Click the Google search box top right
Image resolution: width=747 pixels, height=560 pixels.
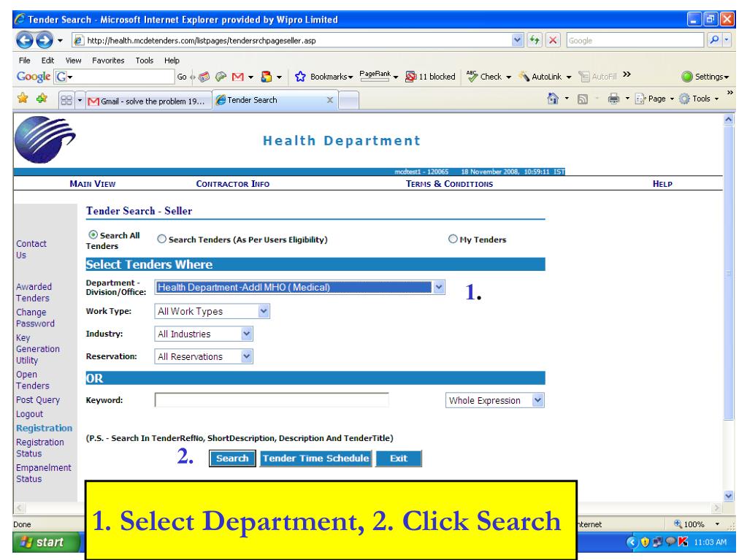pos(635,40)
